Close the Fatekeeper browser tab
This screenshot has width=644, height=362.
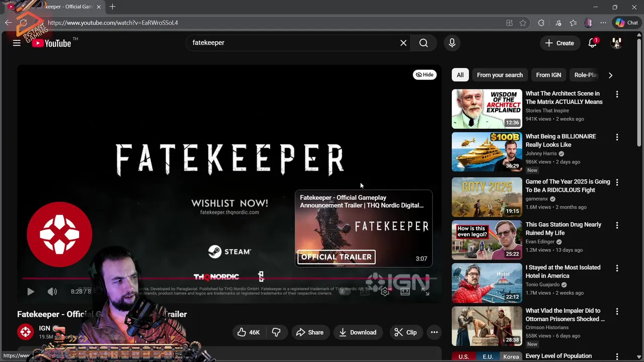[99, 7]
